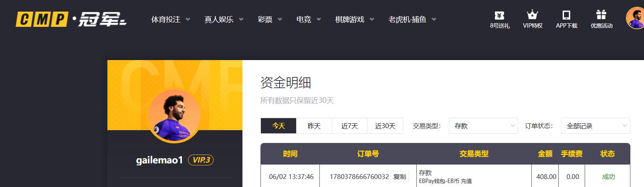
Task: Open the user avatar in top bar
Action: (635, 18)
